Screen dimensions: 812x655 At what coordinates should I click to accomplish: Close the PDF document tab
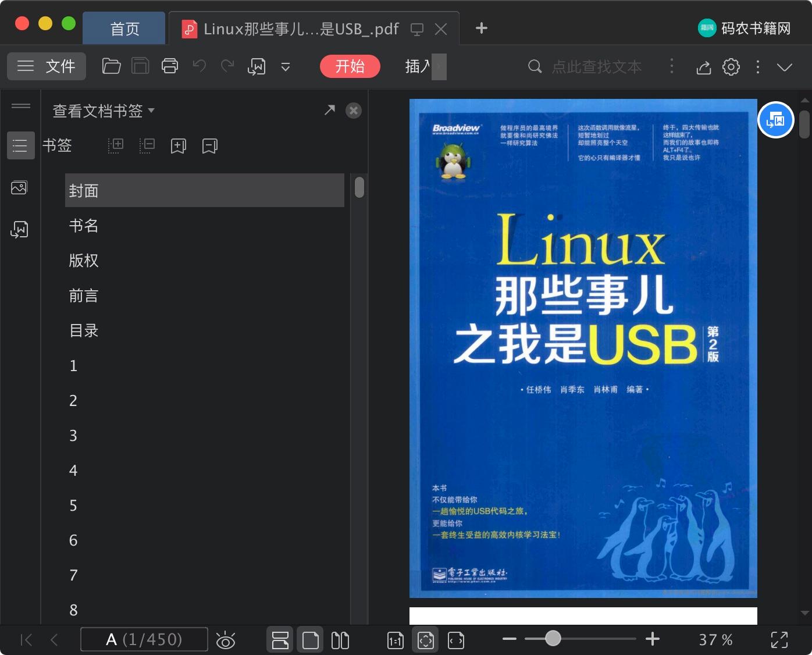pyautogui.click(x=441, y=29)
